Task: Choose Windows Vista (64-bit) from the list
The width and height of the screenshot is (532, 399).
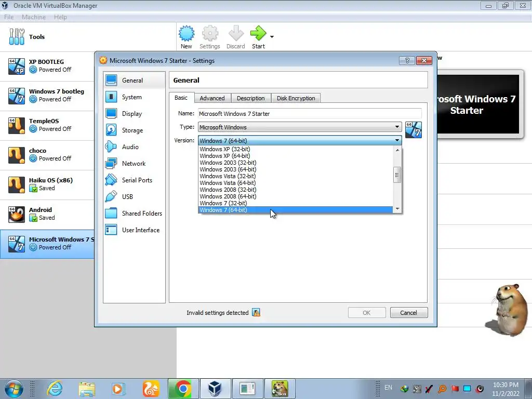Action: (295, 183)
